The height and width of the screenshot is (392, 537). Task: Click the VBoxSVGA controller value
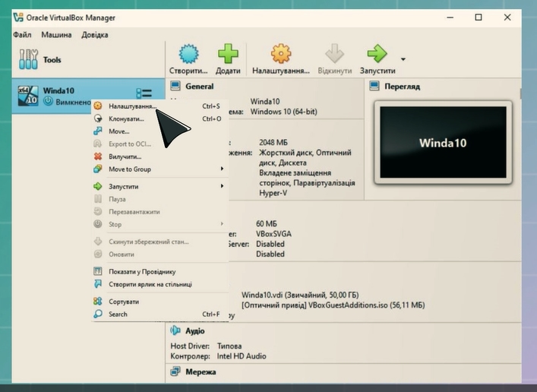point(273,234)
